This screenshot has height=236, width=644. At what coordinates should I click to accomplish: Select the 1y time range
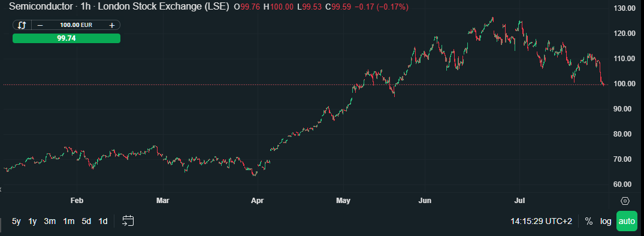(32, 221)
